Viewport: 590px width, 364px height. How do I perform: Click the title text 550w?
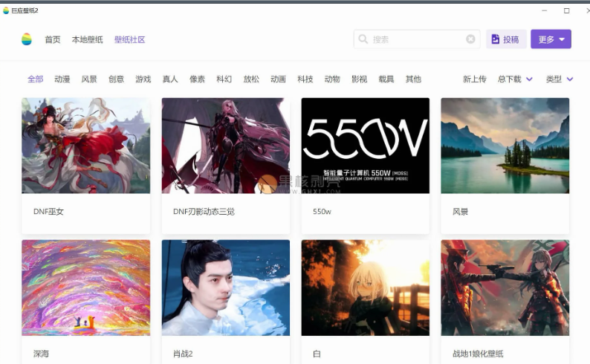[x=322, y=212]
